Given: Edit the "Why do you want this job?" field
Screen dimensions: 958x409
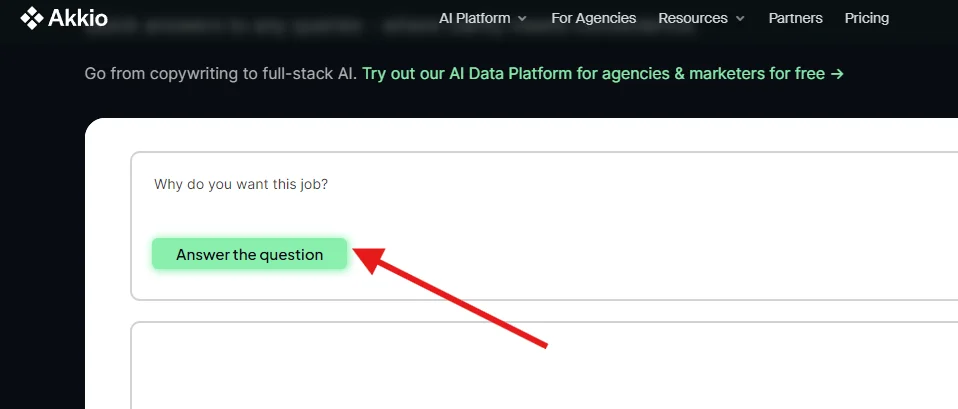Looking at the screenshot, I should 544,226.
